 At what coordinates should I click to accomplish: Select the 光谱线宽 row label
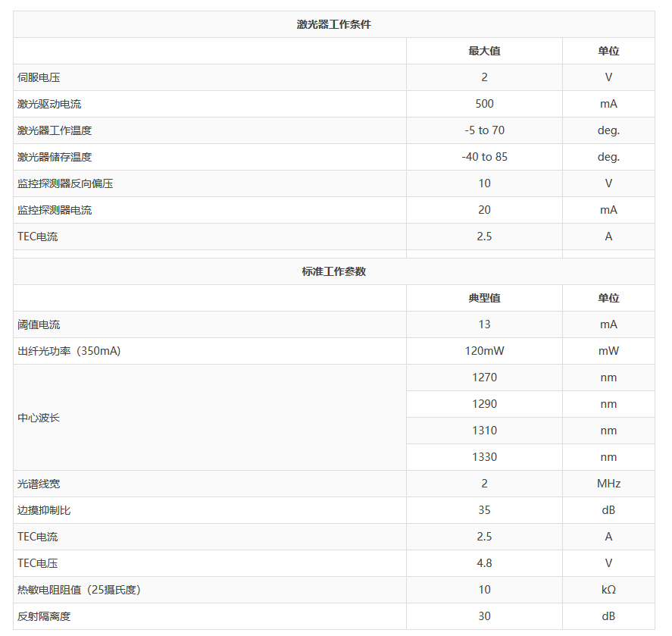tap(39, 484)
